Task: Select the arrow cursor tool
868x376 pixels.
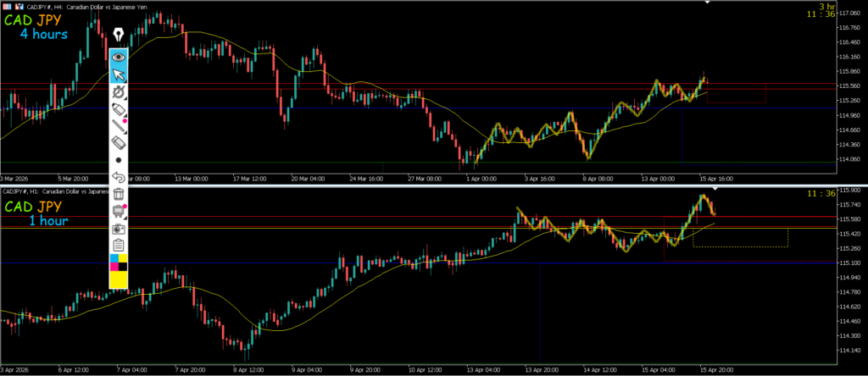Action: pos(119,75)
